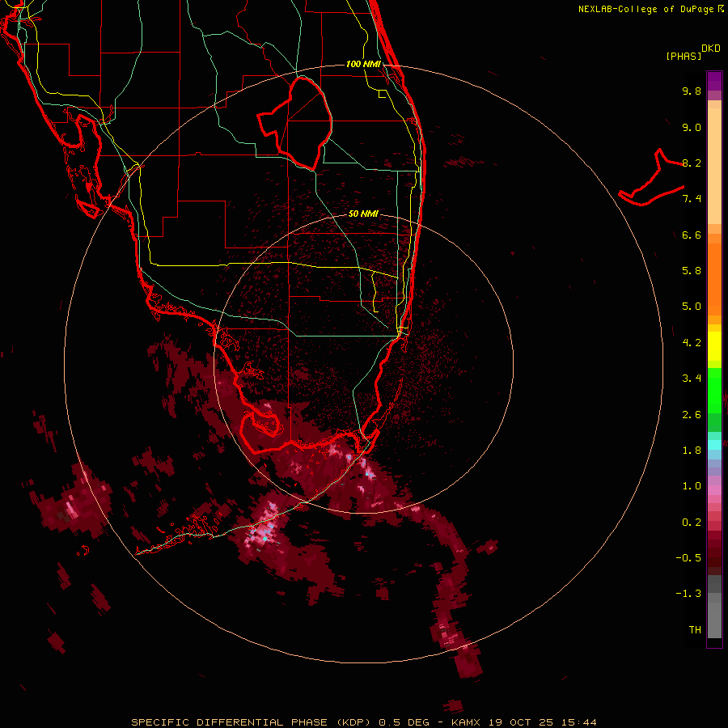Click the 1.8 value on the legend
The height and width of the screenshot is (728, 728).
[x=692, y=451]
